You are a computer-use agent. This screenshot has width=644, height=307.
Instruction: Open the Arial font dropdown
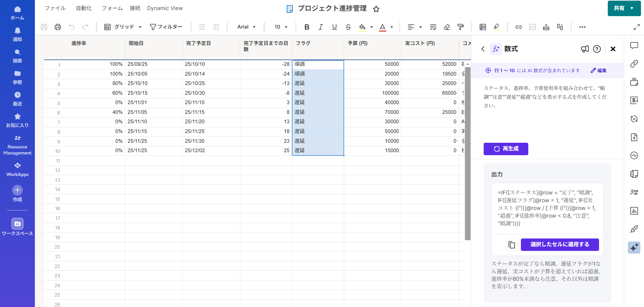pos(246,27)
